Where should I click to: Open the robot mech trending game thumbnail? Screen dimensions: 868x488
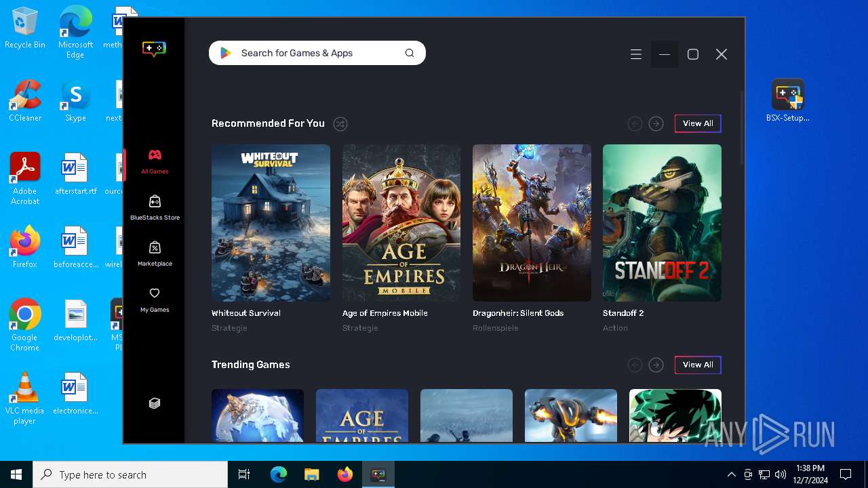coord(571,415)
